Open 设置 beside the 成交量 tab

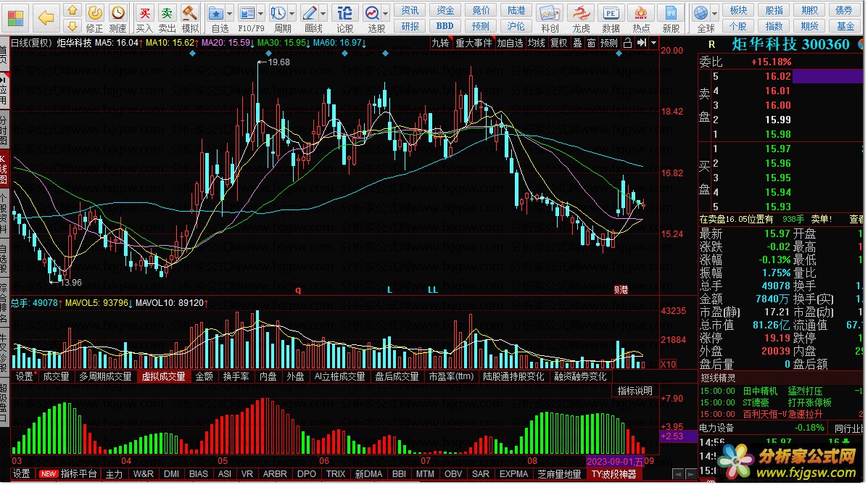click(25, 376)
